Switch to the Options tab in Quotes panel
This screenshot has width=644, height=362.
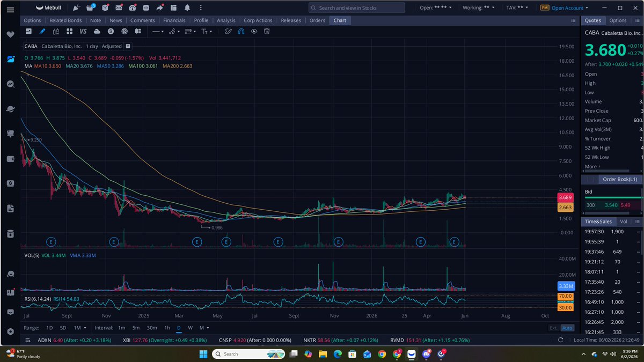(618, 20)
